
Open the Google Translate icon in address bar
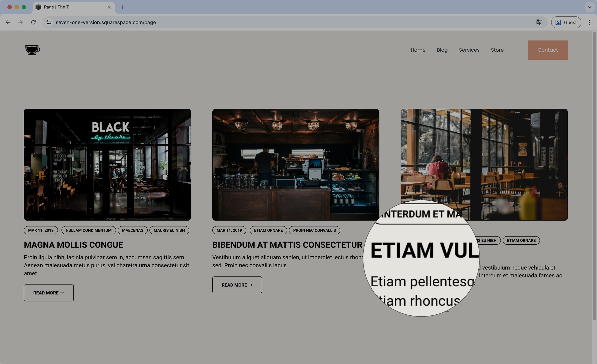539,22
